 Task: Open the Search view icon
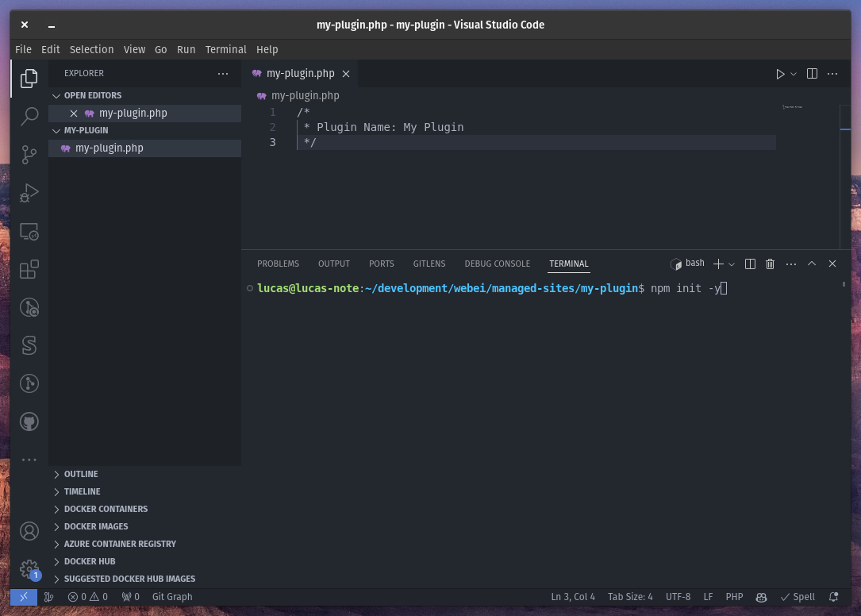coord(29,116)
